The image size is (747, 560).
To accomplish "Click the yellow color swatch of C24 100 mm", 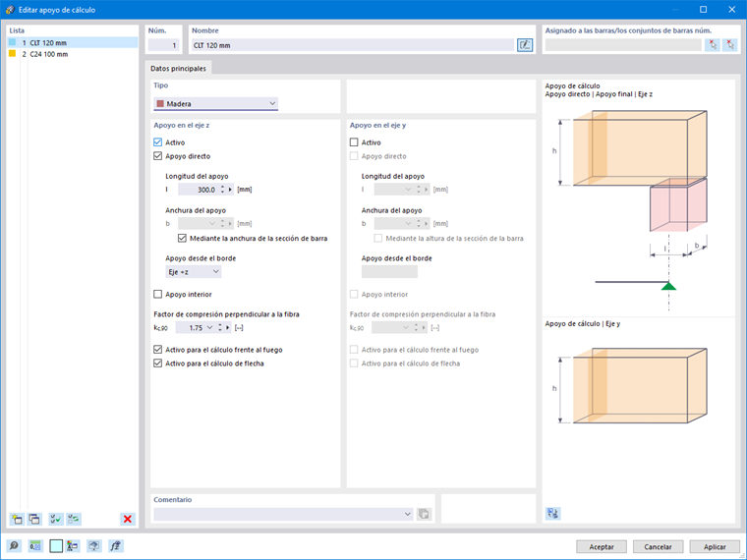I will pyautogui.click(x=13, y=54).
